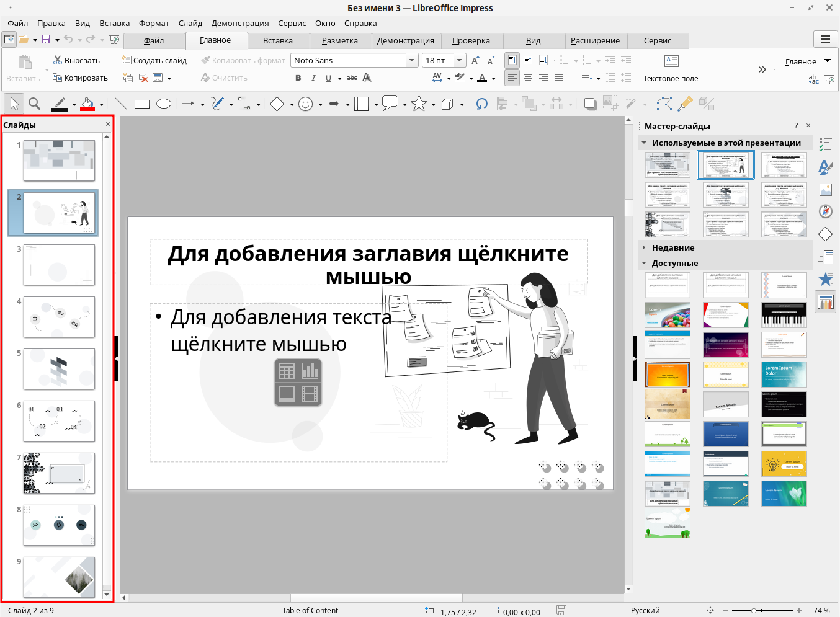The height and width of the screenshot is (617, 840).
Task: Open the Вставка ribbon tab
Action: click(x=277, y=40)
